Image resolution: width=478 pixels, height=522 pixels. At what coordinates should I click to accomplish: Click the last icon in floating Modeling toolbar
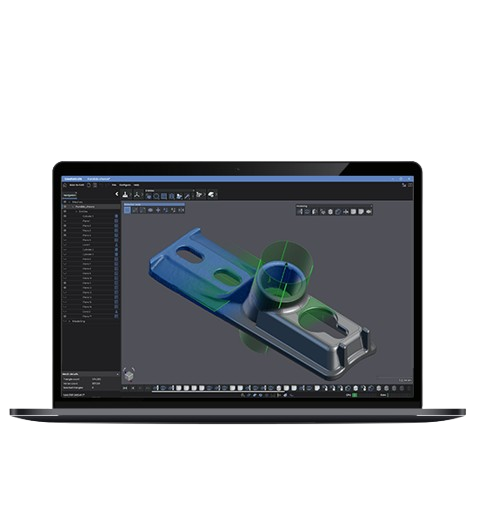pos(369,212)
